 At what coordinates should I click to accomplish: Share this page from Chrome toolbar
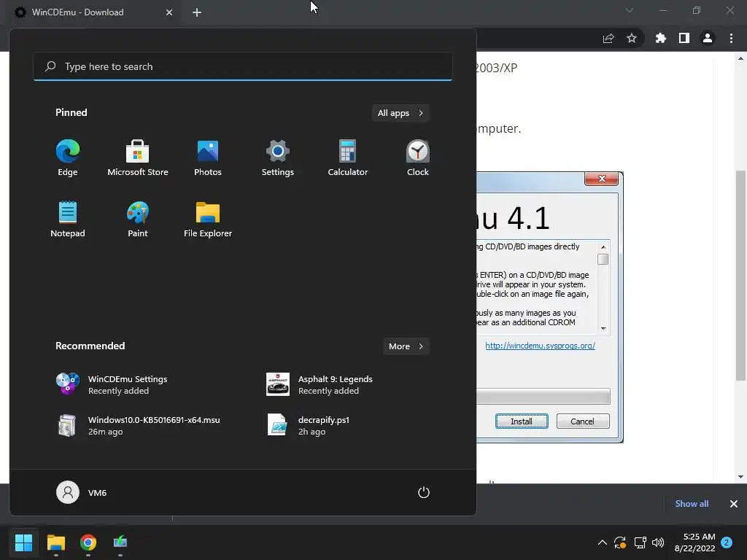608,38
